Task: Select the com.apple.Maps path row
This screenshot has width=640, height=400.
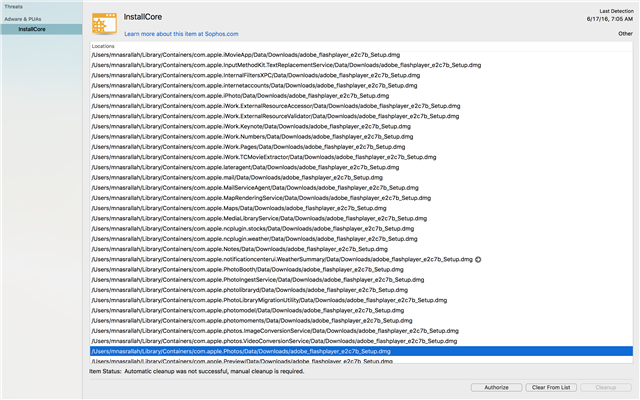Action: pos(361,208)
